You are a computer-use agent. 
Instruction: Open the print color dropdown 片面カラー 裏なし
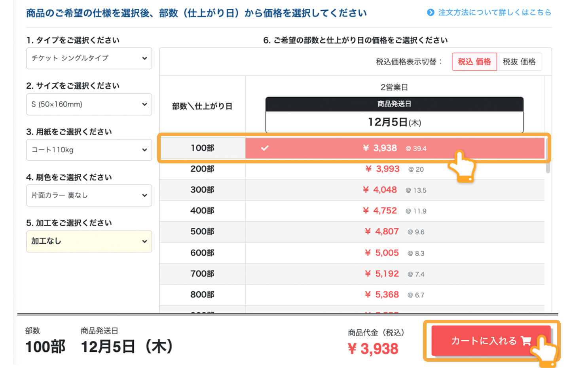coord(89,195)
